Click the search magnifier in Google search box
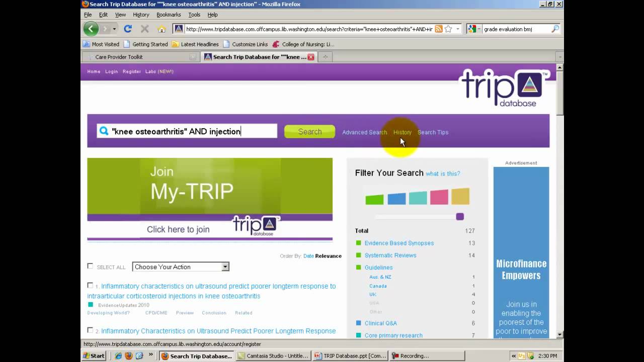 [555, 29]
